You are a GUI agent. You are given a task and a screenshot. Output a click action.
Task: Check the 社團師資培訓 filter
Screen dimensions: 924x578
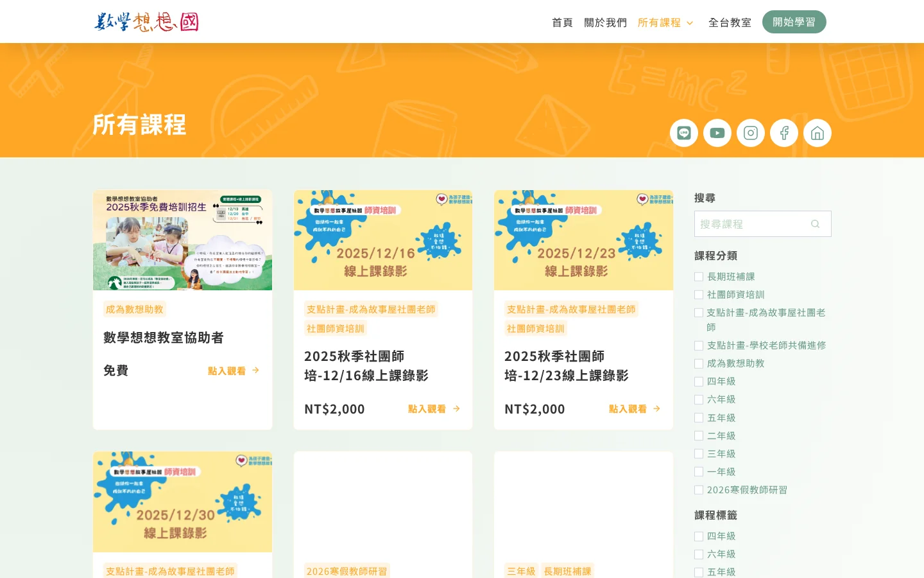pyautogui.click(x=699, y=294)
